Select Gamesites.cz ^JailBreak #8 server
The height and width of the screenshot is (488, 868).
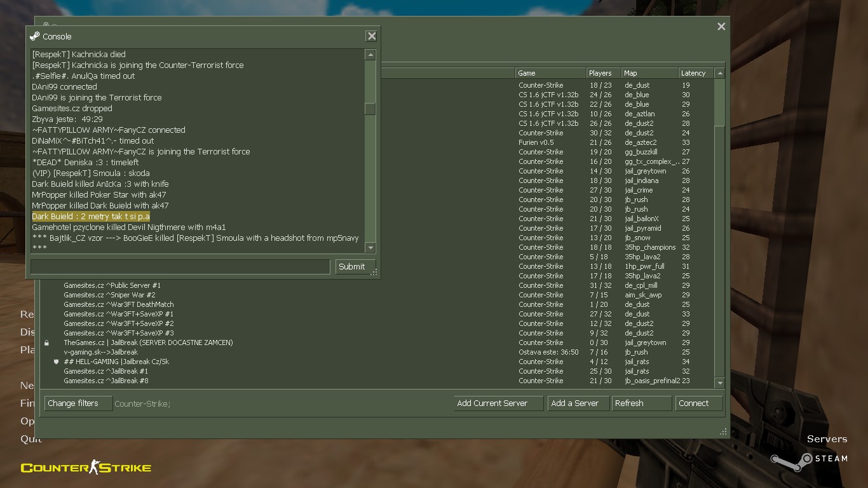pyautogui.click(x=377, y=381)
